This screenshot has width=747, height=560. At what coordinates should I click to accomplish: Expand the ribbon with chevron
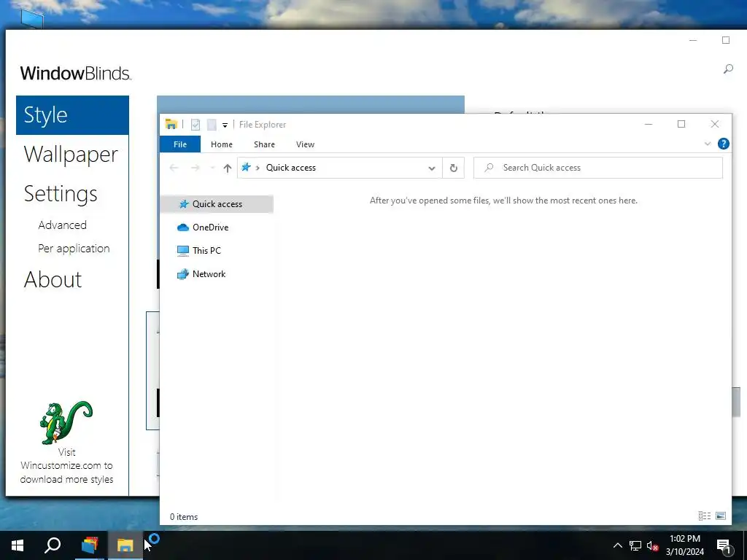click(708, 144)
